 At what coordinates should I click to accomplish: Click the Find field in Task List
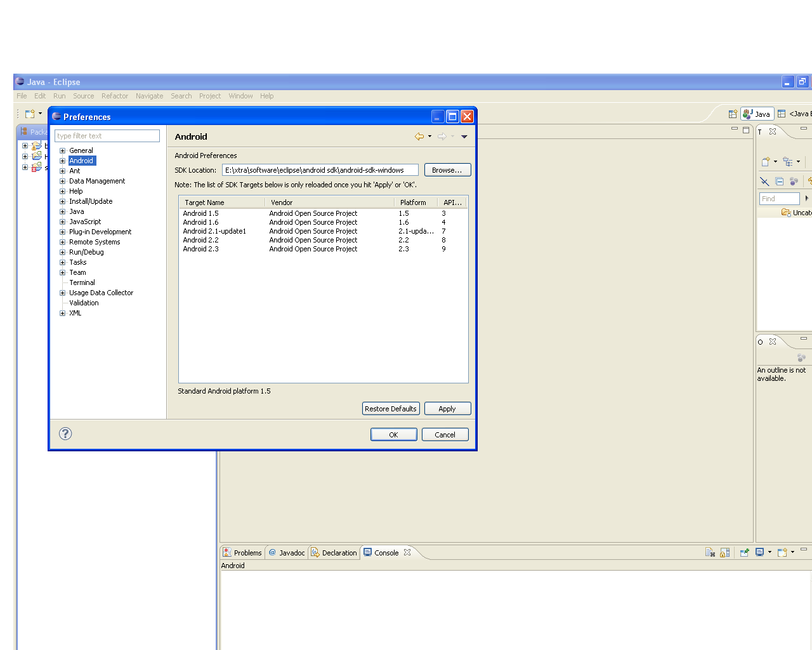[780, 199]
